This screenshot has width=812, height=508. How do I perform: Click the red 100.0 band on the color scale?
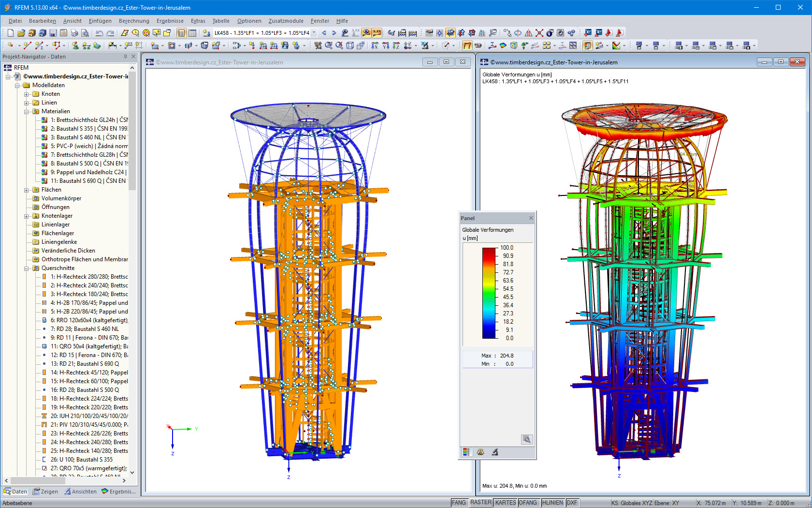point(488,248)
